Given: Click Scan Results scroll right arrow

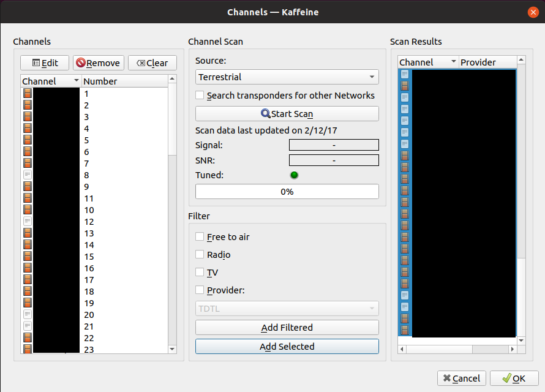Looking at the screenshot, I should pyautogui.click(x=513, y=349).
